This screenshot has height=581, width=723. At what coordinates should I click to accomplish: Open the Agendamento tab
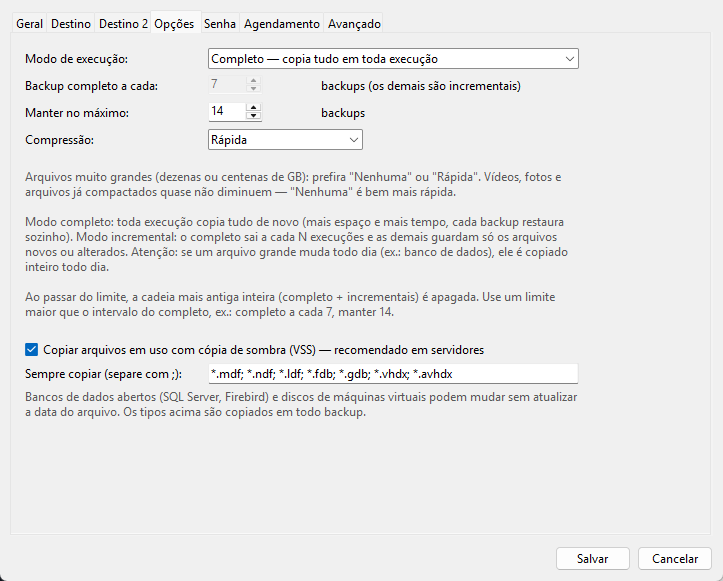coord(282,24)
